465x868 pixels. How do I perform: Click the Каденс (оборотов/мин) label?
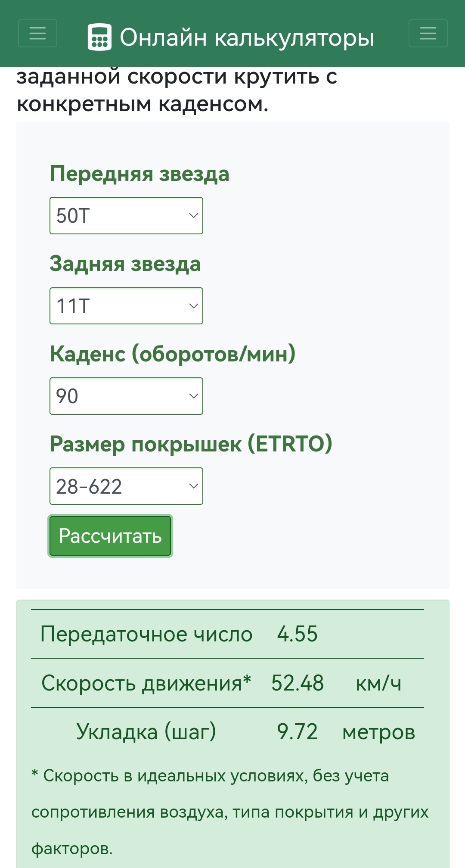[x=173, y=354]
